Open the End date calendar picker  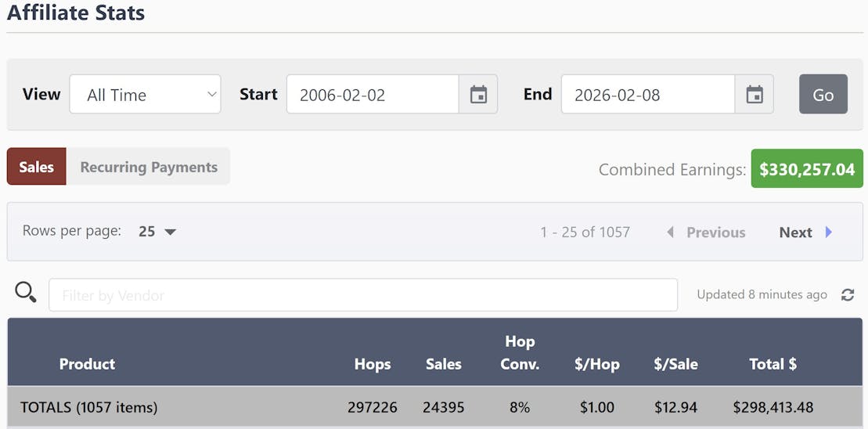coord(755,95)
